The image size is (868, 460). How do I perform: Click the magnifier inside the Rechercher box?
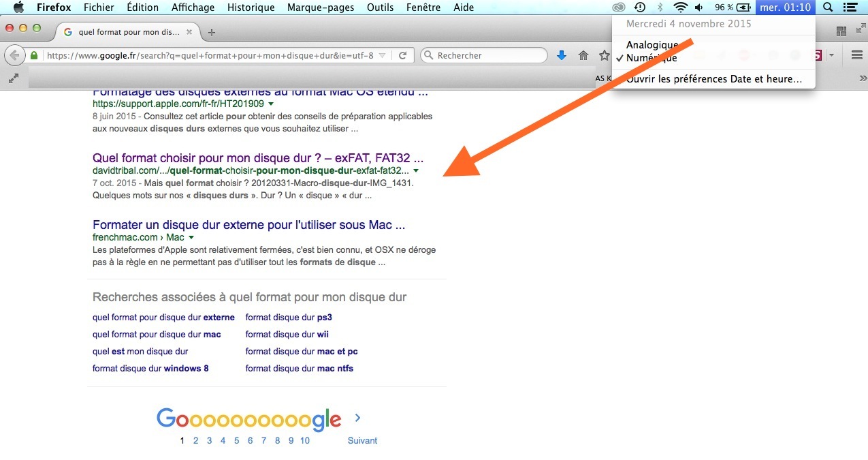[x=428, y=56]
